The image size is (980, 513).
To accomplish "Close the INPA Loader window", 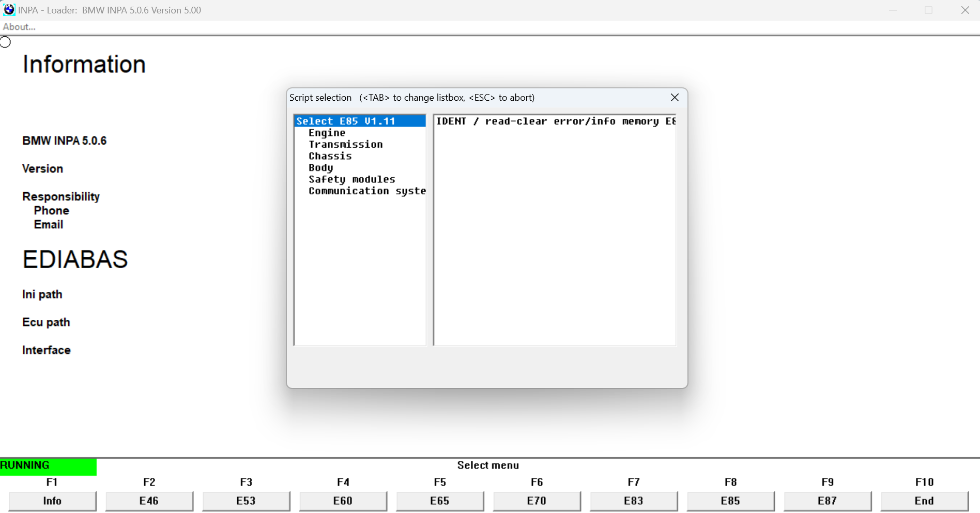I will [x=965, y=10].
